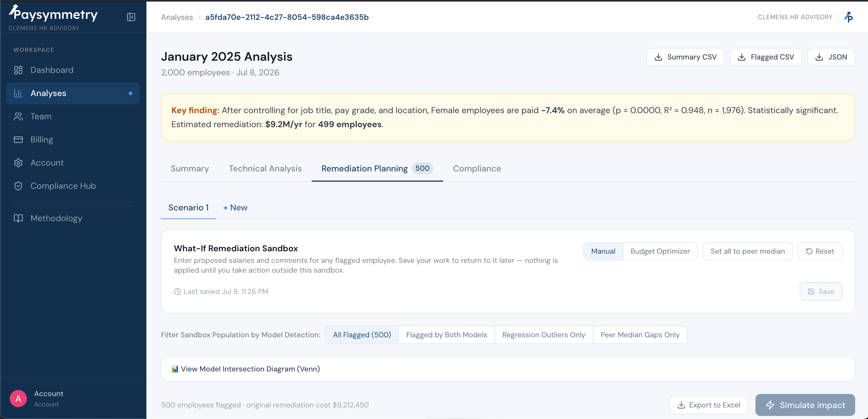Viewport: 868px width, 419px height.
Task: Download the JSON export
Action: (831, 57)
